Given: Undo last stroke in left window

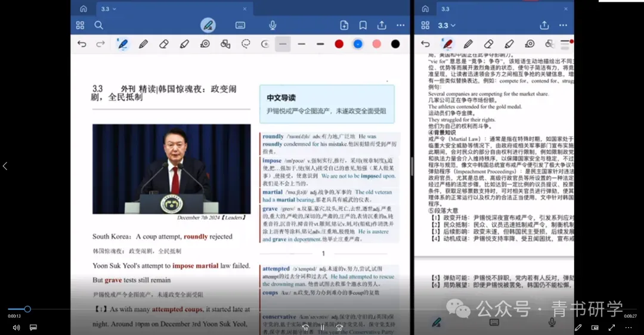Looking at the screenshot, I should [x=82, y=44].
